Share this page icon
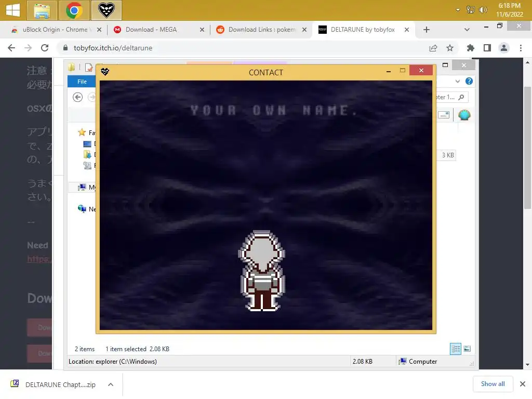Viewport: 532px width, 399px height. pos(433,48)
